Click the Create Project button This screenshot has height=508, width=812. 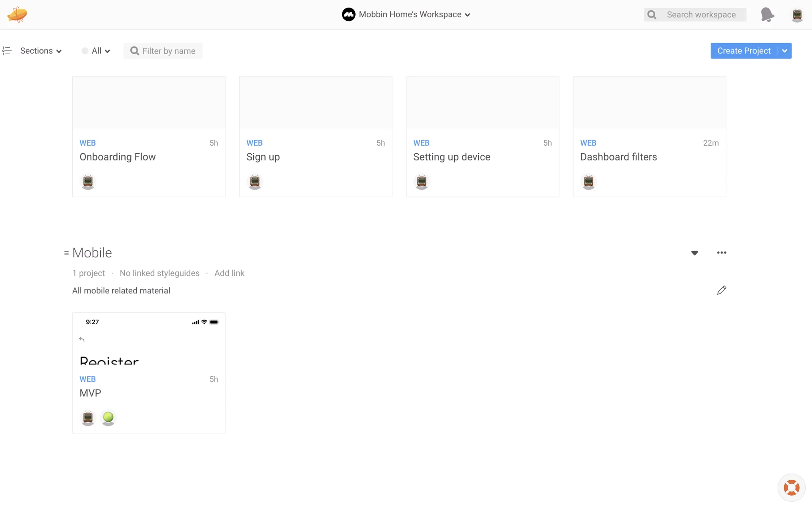click(743, 51)
